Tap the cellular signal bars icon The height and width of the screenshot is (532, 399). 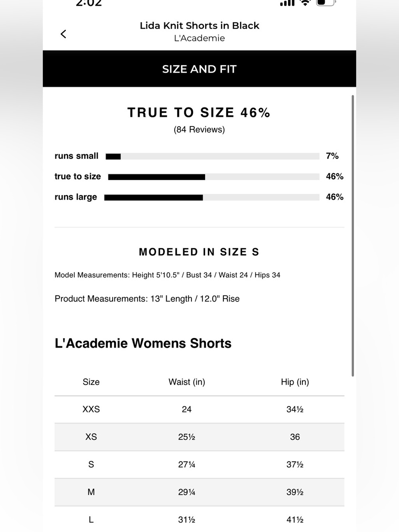(x=287, y=3)
